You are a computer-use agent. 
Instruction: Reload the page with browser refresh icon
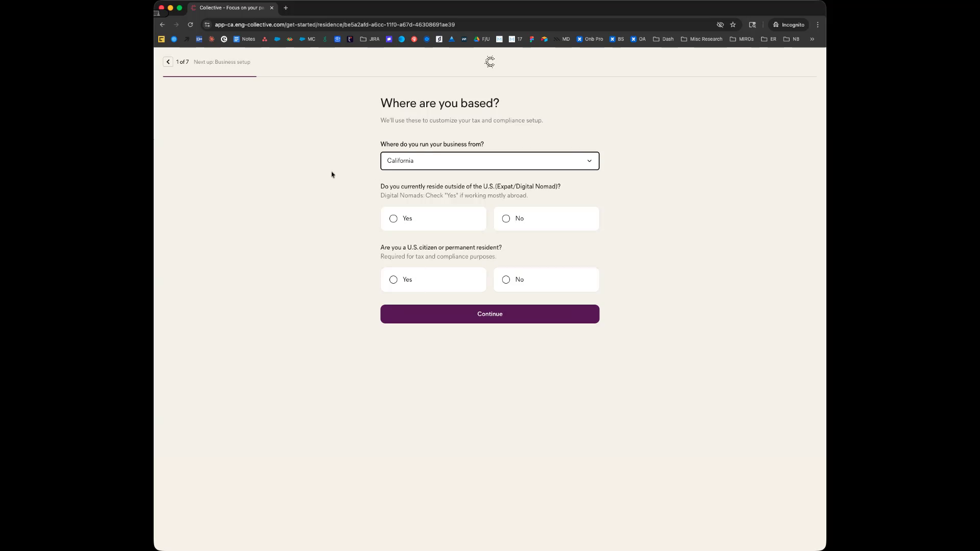[190, 24]
